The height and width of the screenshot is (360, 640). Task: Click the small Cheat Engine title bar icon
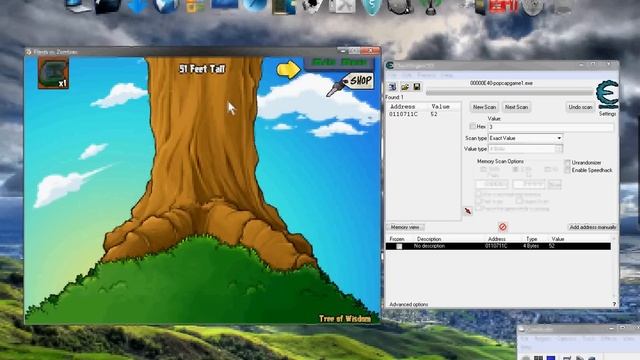[390, 65]
